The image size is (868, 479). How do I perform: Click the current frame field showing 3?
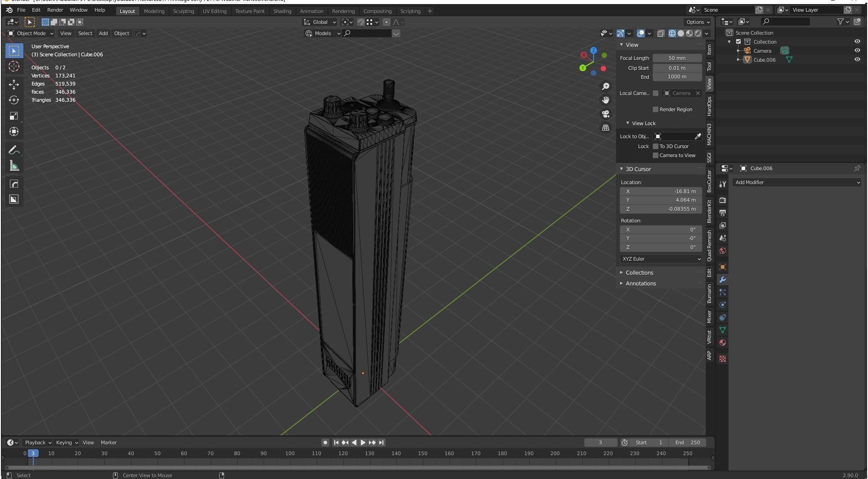tap(600, 443)
